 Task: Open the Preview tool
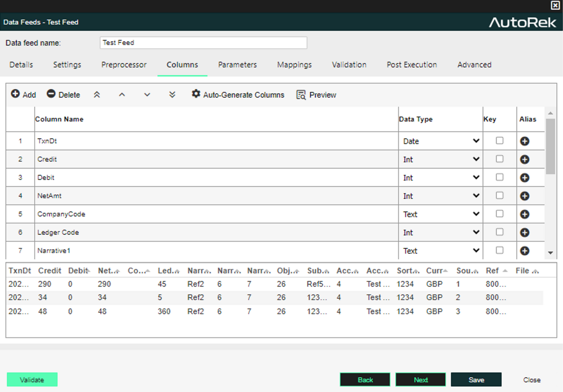point(316,95)
